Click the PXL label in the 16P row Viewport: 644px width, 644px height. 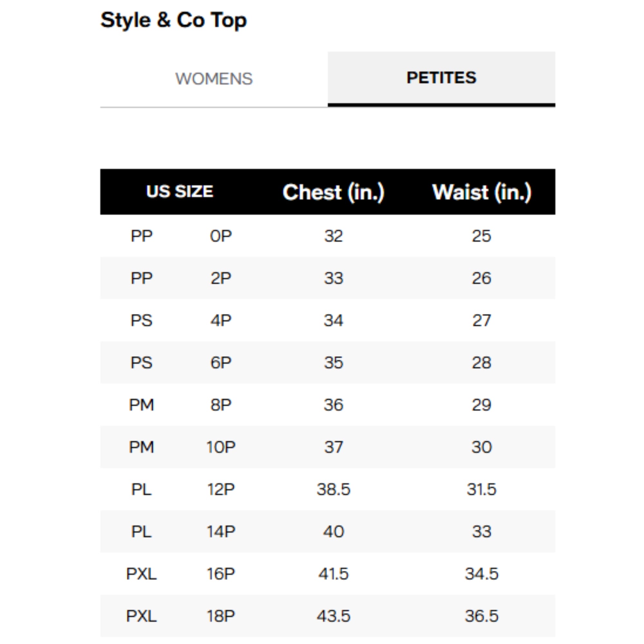point(141,574)
